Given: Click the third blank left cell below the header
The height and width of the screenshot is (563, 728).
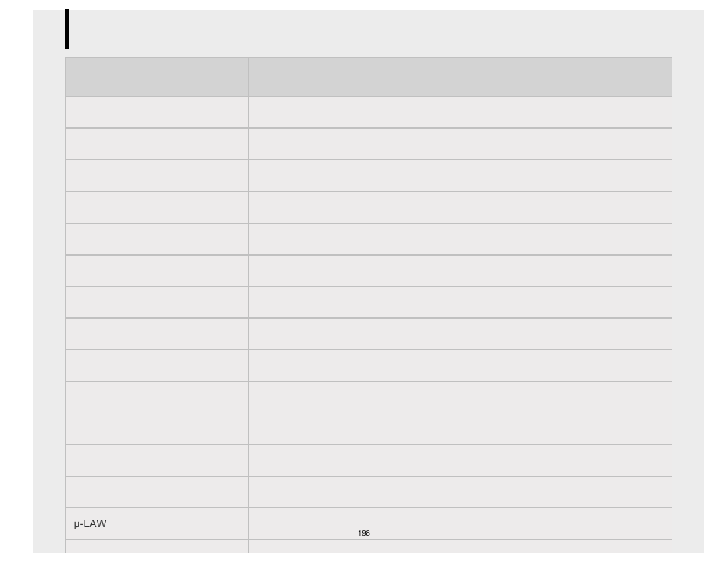Looking at the screenshot, I should tap(157, 175).
